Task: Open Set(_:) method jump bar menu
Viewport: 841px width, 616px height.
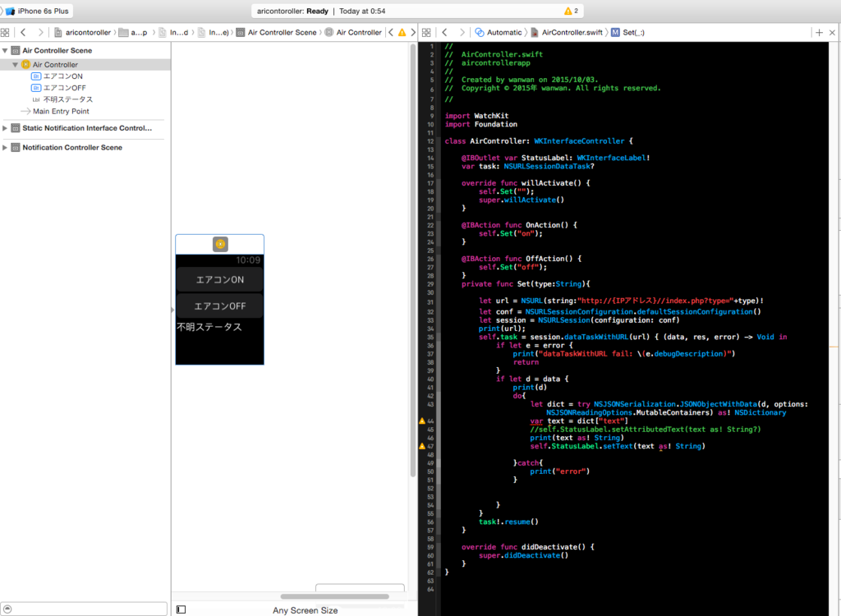Action: [627, 32]
